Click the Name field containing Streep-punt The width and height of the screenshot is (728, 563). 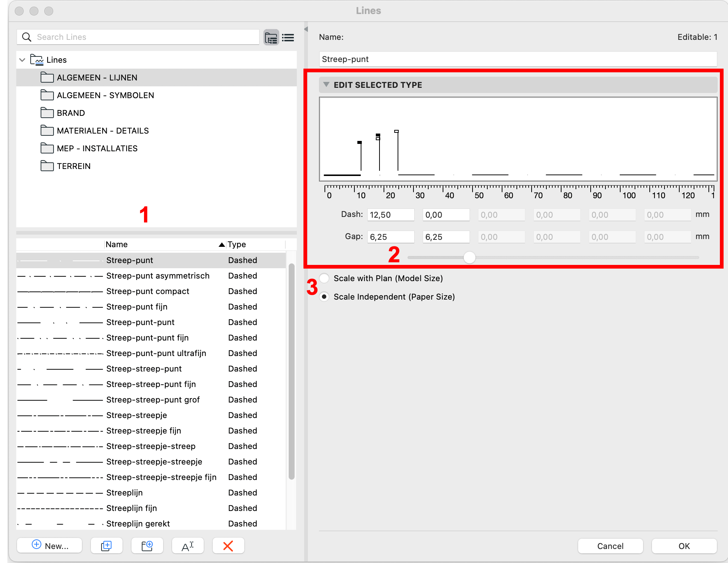[518, 59]
